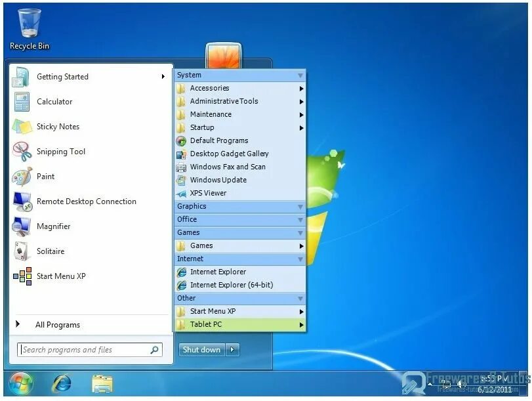Screen dimensions: 532x401
Task: Open the Startup folder submenu
Action: click(240, 128)
